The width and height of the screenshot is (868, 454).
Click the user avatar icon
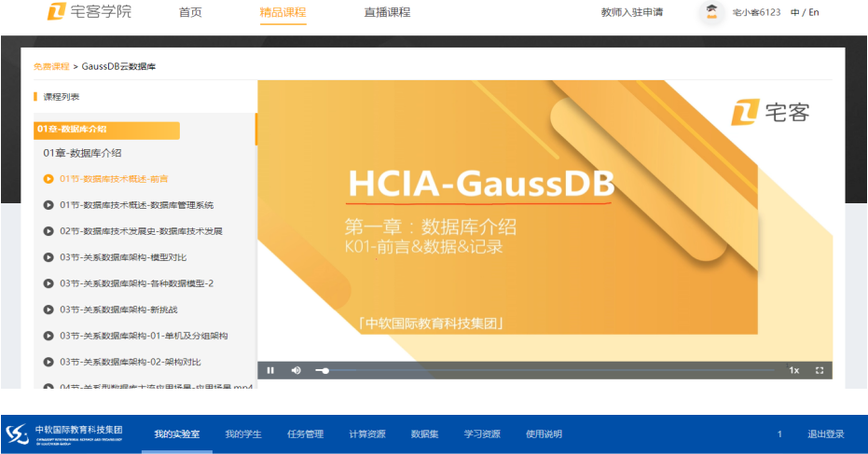point(711,12)
